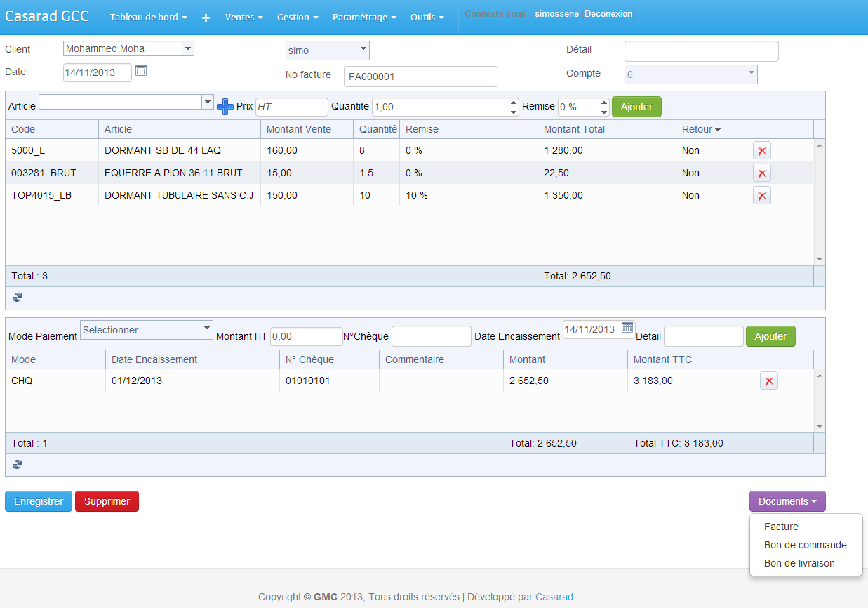Increase the Remise percentage
The height and width of the screenshot is (608, 868).
click(604, 103)
